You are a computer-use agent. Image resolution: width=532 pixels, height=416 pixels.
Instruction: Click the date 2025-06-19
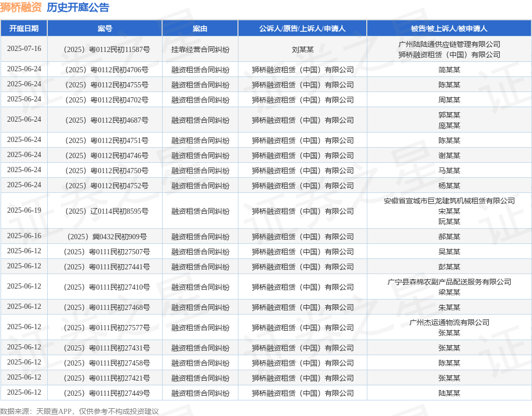pyautogui.click(x=24, y=210)
